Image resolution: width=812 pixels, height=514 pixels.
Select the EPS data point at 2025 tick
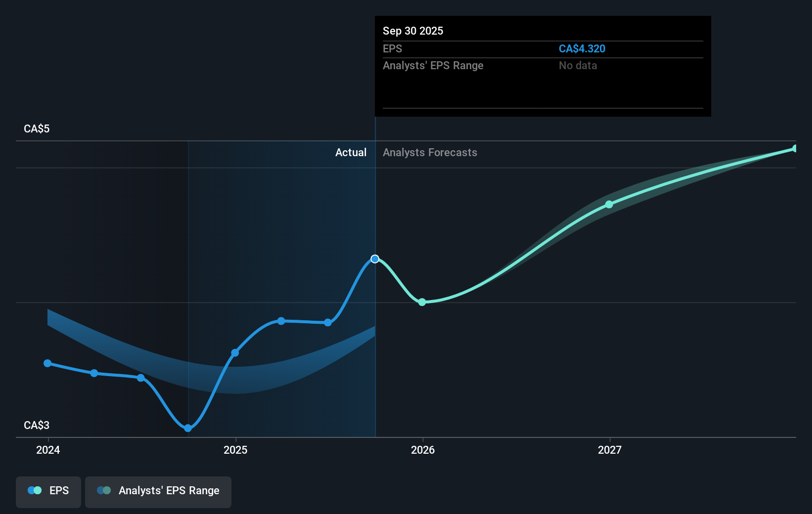click(235, 353)
